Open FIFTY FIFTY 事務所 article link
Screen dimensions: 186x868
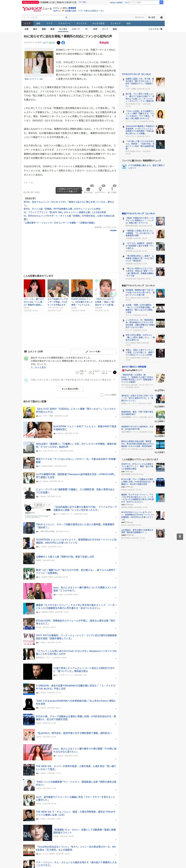pos(76,637)
